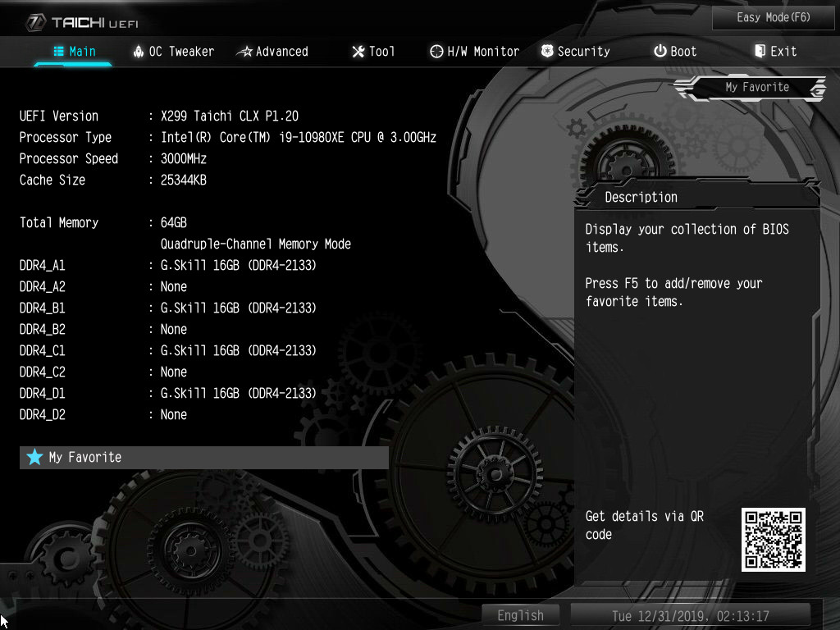The image size is (840, 630).
Task: Click the Boot power icon
Action: point(660,52)
